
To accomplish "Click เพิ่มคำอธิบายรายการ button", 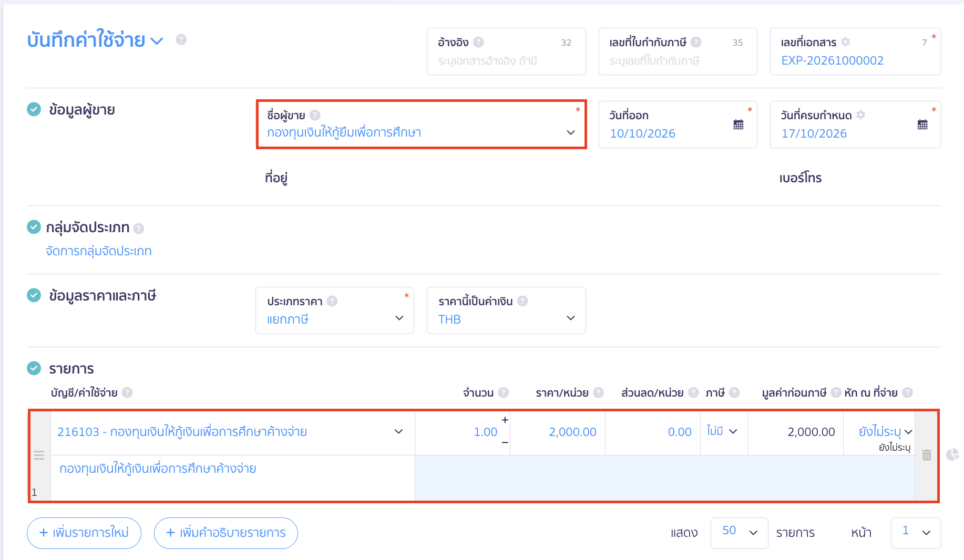I will [x=226, y=533].
